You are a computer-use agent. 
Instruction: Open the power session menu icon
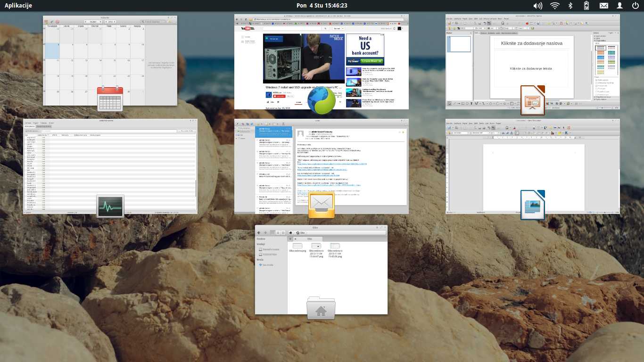635,6
